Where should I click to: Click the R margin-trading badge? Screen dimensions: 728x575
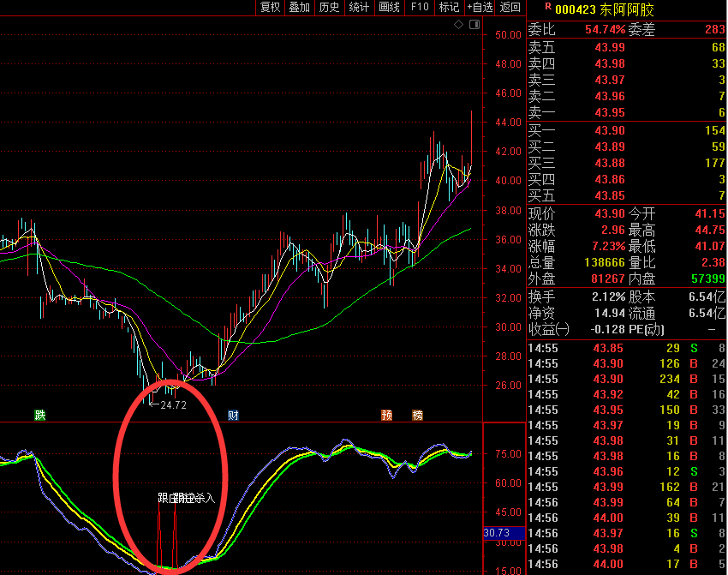(x=548, y=6)
